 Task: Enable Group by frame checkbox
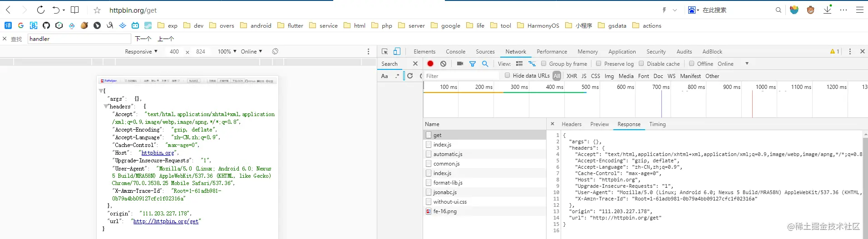click(x=544, y=63)
